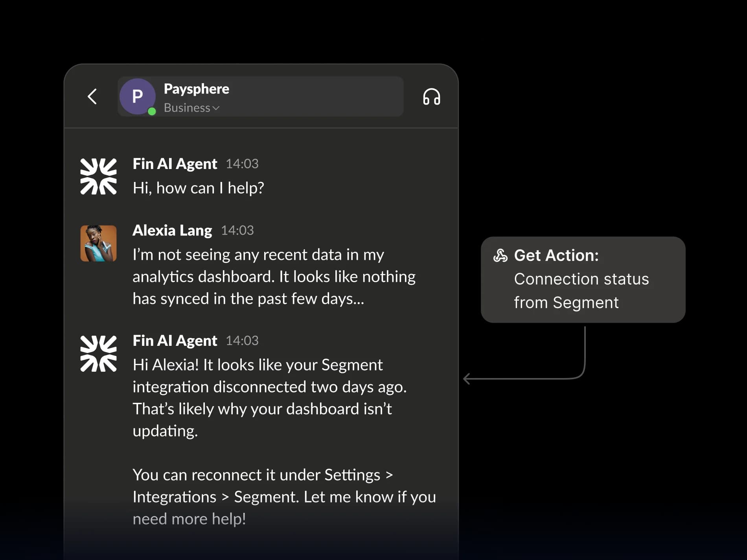Click the webhook icon in Get Action card

point(500,255)
